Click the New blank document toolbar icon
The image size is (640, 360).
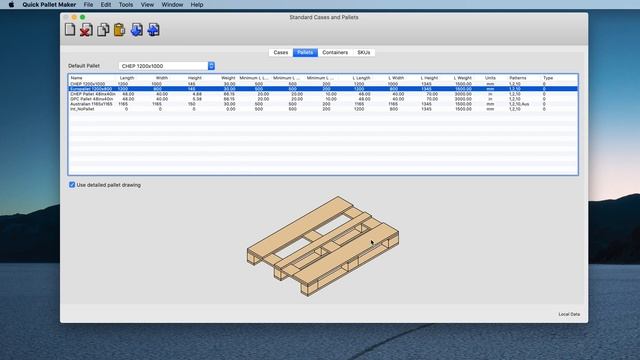pos(70,29)
